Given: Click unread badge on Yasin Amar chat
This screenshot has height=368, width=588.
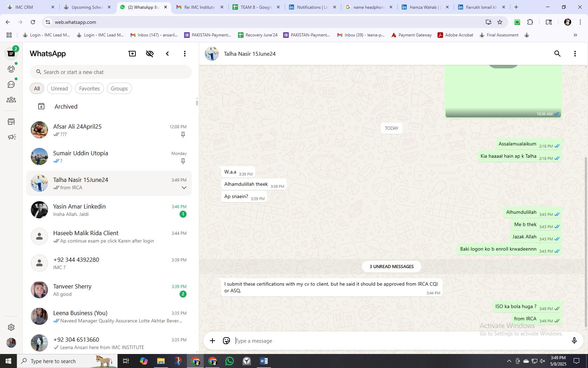Looking at the screenshot, I should 183,214.
